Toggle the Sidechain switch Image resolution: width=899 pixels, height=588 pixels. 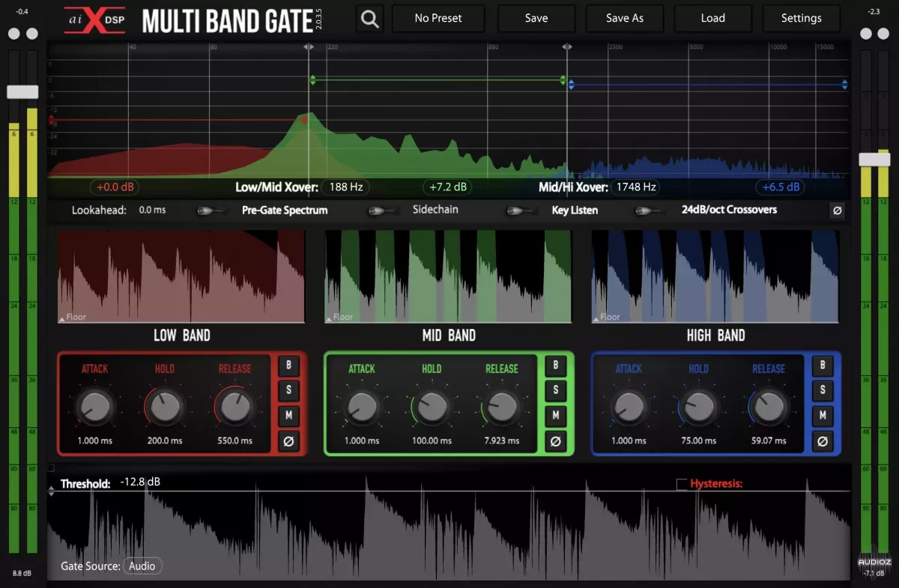(384, 211)
